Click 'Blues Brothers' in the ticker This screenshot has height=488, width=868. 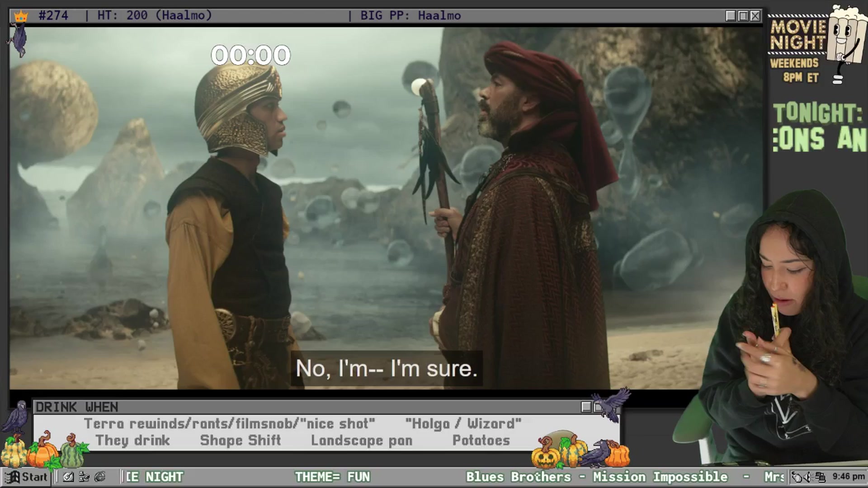click(x=519, y=477)
